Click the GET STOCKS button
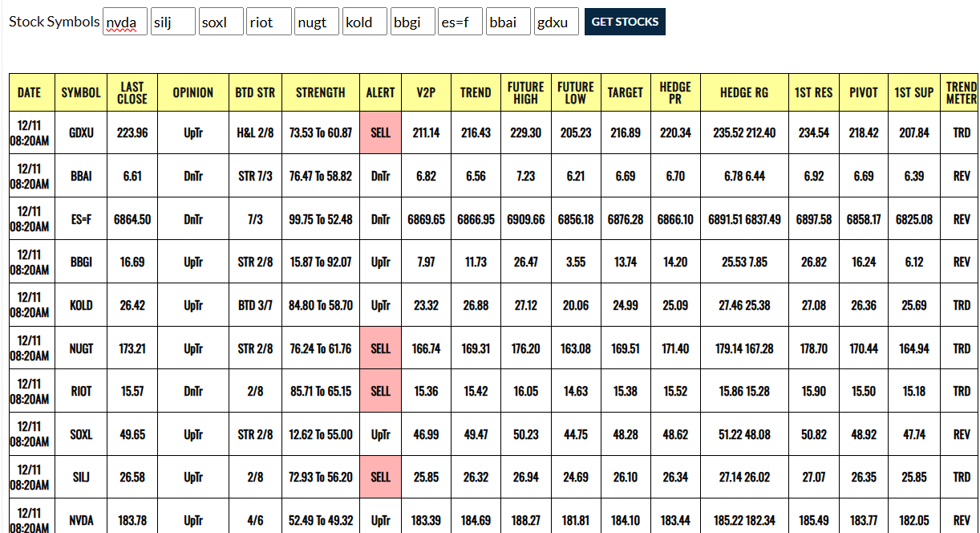 point(625,22)
